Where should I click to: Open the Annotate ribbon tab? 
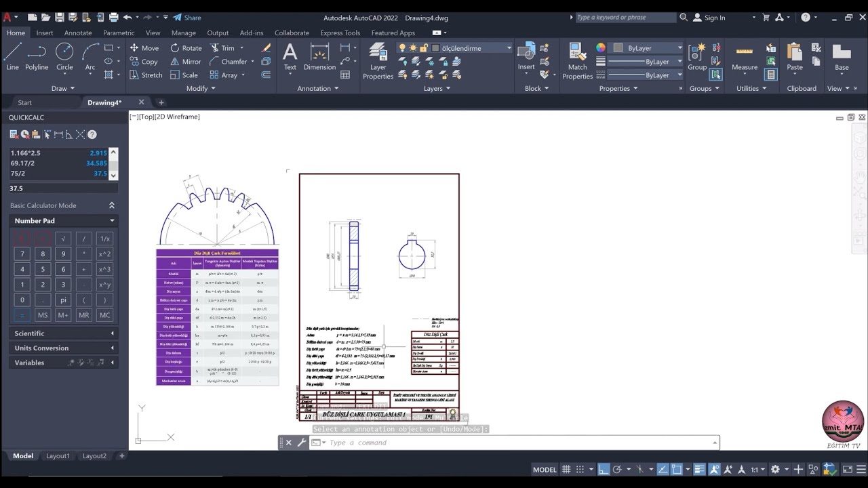point(78,33)
